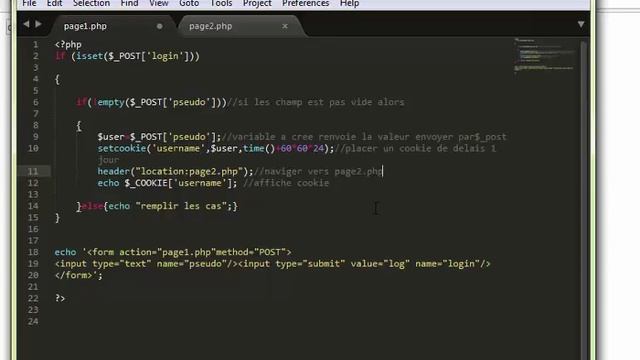The height and width of the screenshot is (360, 640).
Task: Click 'header' function call on line 11
Action: [113, 171]
